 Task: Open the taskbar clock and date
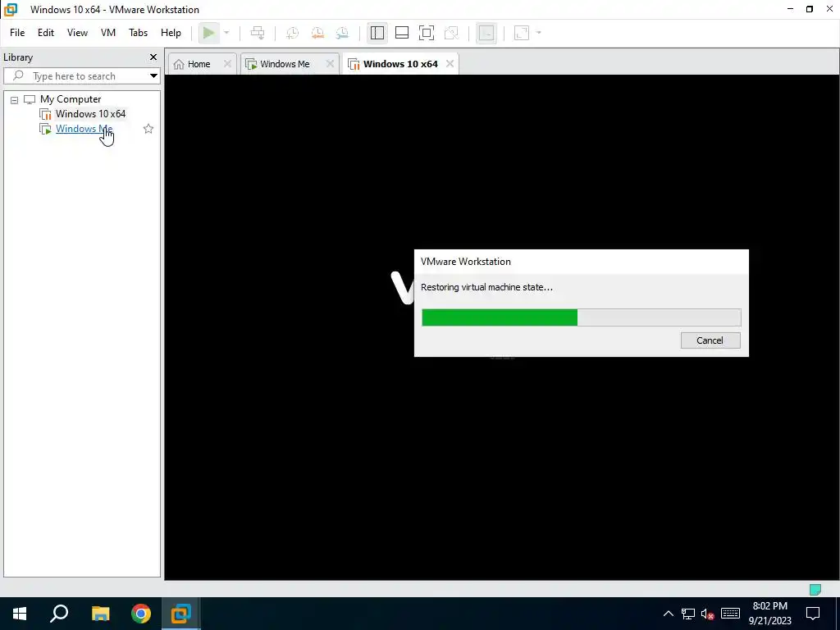point(769,614)
